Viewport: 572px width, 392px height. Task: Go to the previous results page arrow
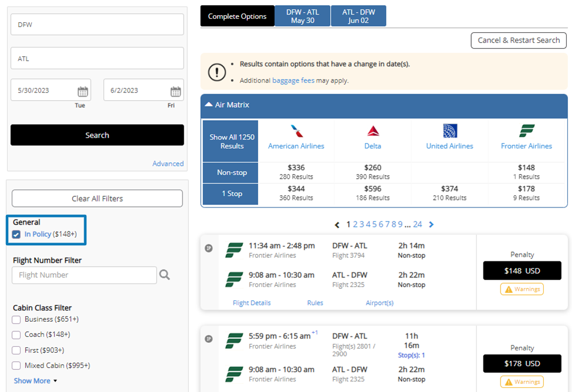[x=337, y=225]
